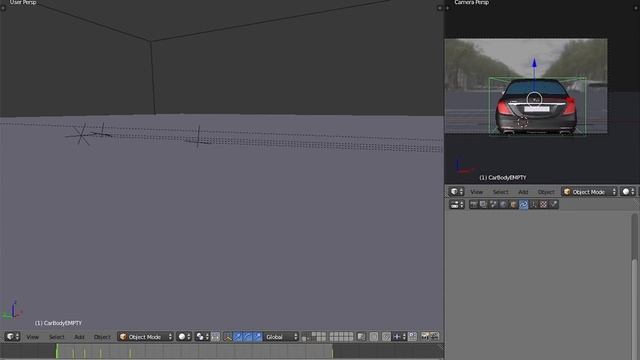Open snap element dropdown in left header
Screen dimensions: 640x360
coord(399,337)
